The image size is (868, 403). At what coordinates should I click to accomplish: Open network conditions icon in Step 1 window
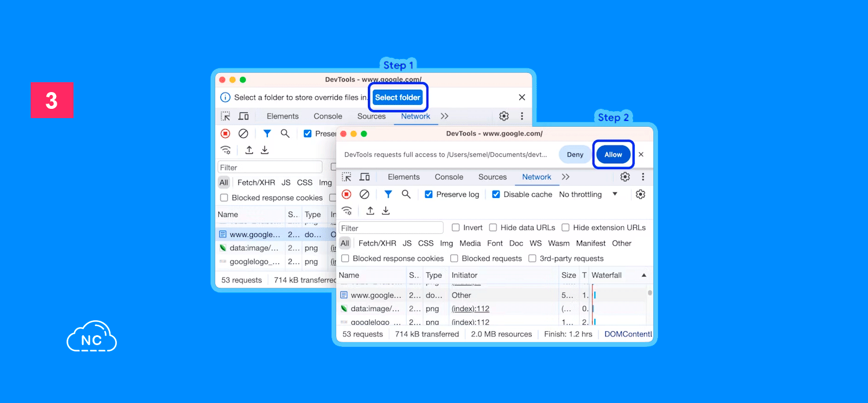[x=226, y=150]
